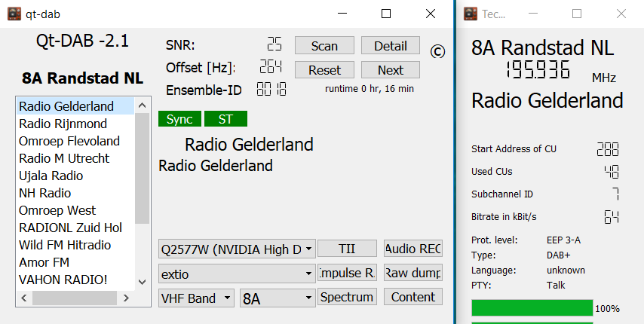Select Radio Gelderland in service list

coord(75,106)
